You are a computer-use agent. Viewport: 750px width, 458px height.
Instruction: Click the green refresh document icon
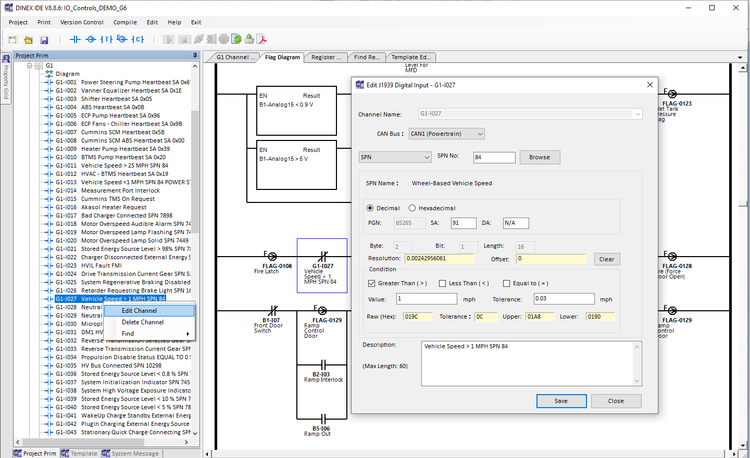[236, 39]
